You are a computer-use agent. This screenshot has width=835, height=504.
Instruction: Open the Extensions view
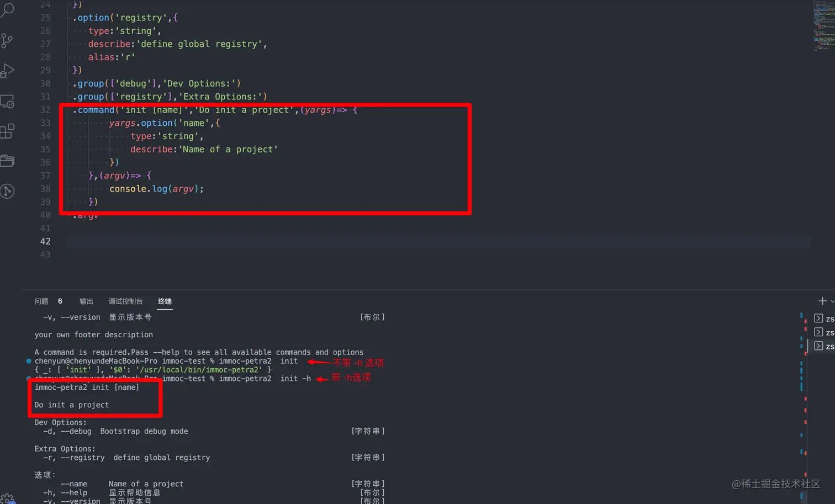coord(7,131)
